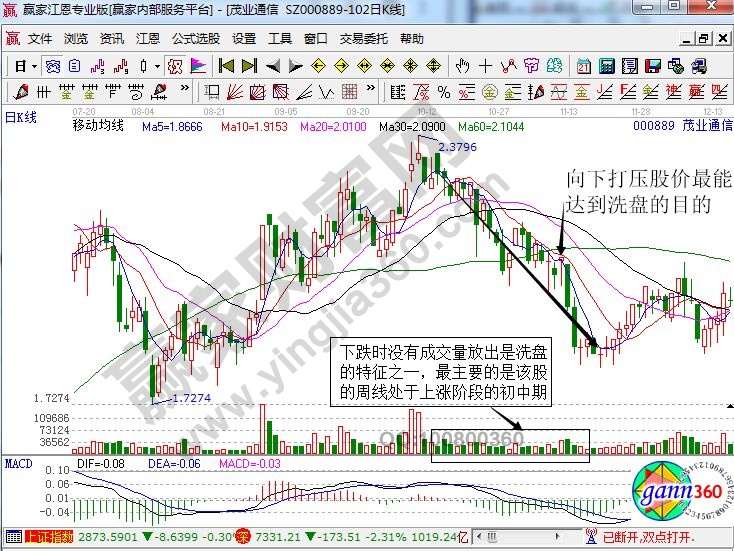Viewport: 734px width, 551px height.
Task: Click the 日K线 chart label
Action: pos(21,117)
